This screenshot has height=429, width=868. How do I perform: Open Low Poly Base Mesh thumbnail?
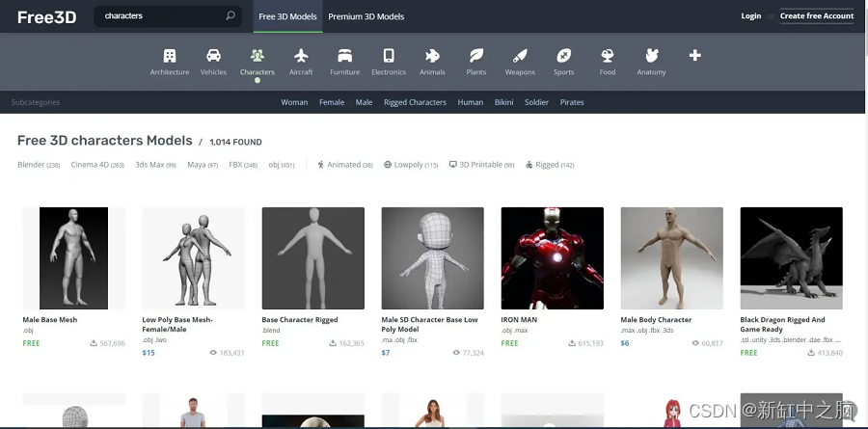click(x=193, y=258)
